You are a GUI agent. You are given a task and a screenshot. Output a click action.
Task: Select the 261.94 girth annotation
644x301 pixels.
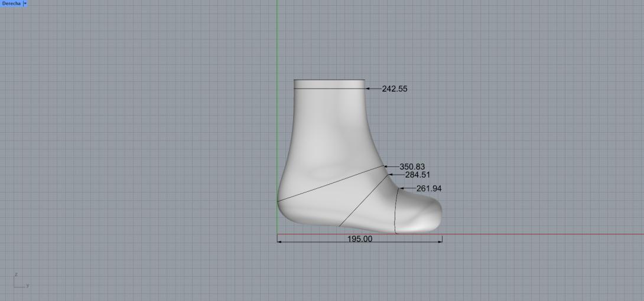(429, 189)
